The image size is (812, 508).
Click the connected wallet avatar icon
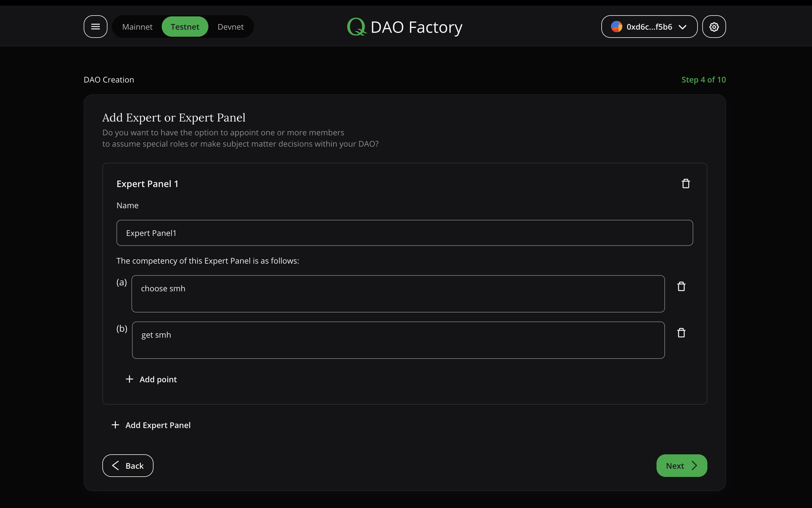pyautogui.click(x=616, y=27)
